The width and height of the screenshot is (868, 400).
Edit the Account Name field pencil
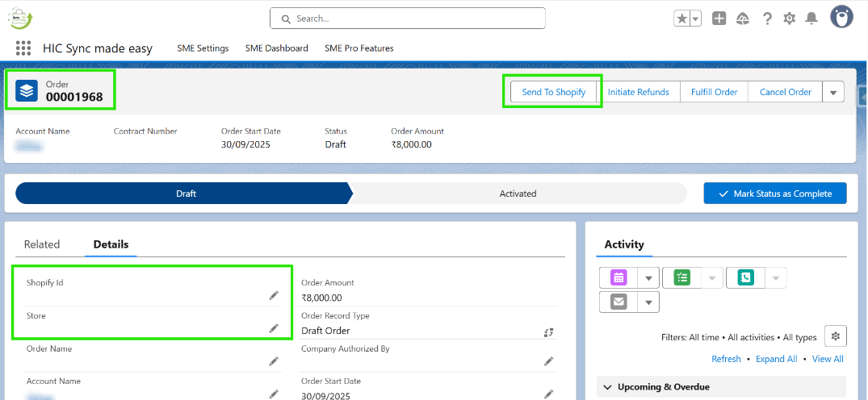pyautogui.click(x=274, y=394)
